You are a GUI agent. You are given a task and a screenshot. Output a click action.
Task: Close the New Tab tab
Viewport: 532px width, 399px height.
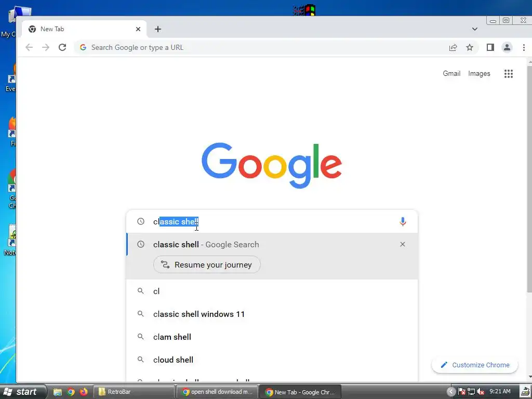coord(138,29)
